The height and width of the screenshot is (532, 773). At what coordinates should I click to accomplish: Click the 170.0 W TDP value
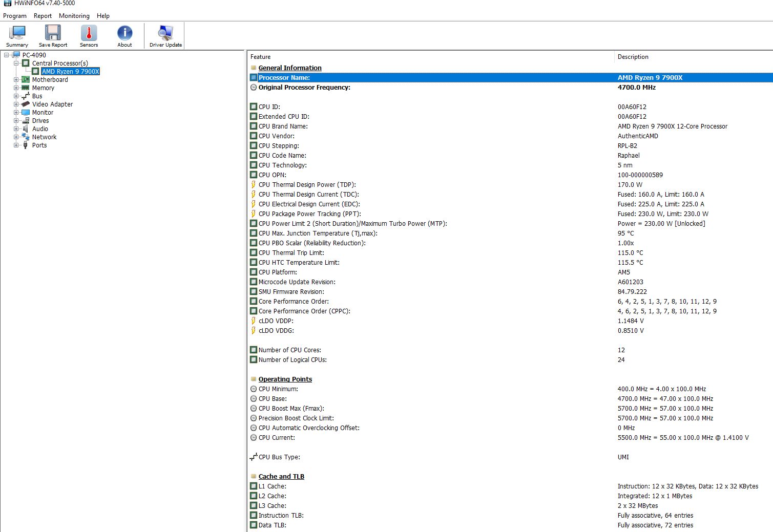tap(630, 185)
